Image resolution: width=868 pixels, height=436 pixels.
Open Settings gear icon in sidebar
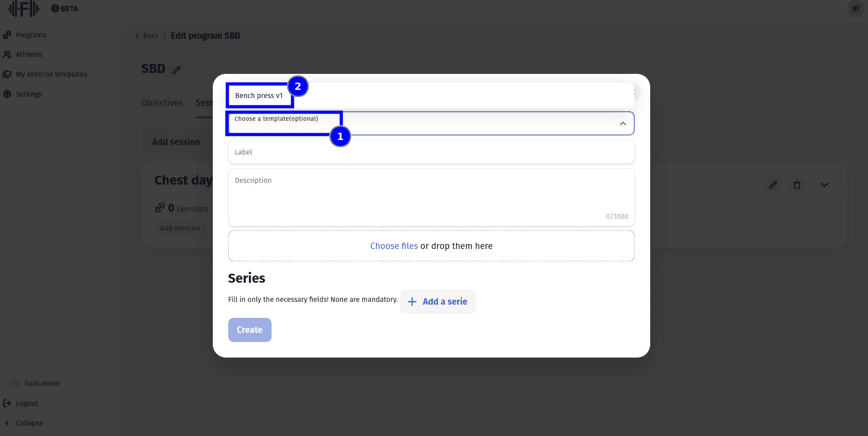tap(7, 94)
